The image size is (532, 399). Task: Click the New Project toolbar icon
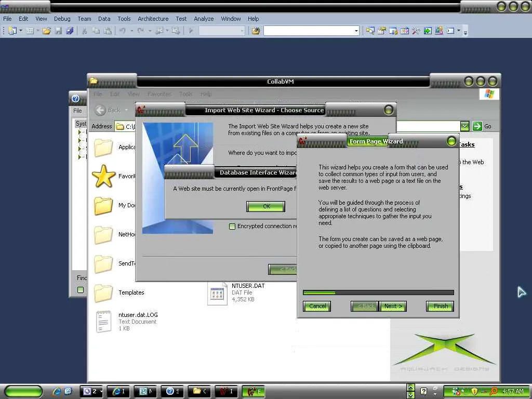pyautogui.click(x=12, y=31)
